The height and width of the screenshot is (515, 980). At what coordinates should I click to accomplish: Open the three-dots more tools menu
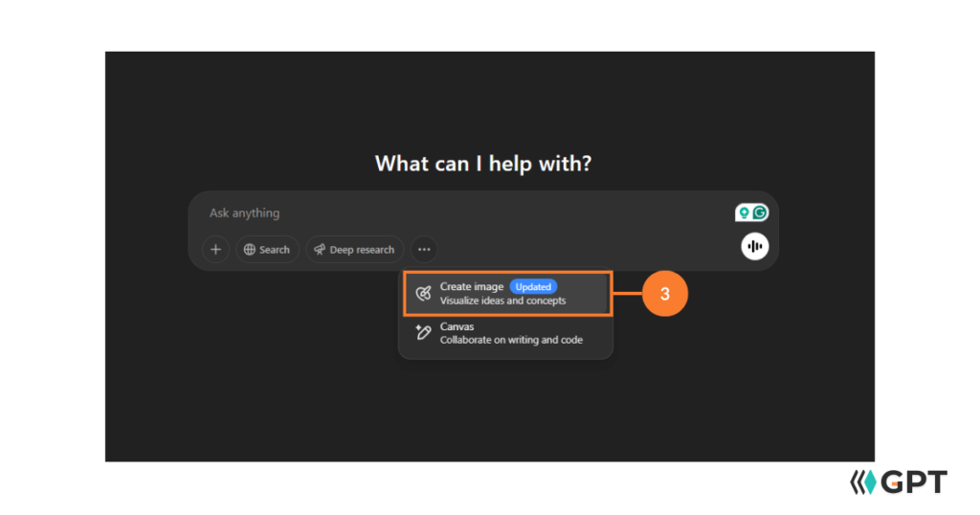coord(424,250)
